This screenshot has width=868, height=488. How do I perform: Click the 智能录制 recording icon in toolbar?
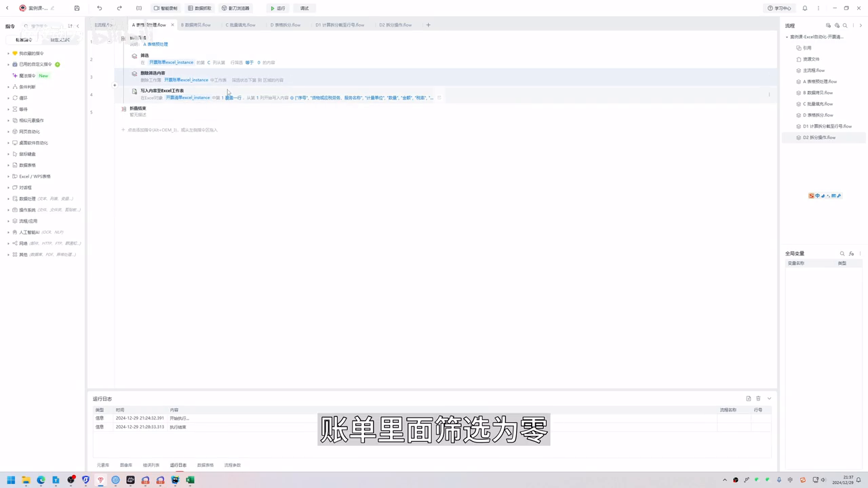point(165,7)
